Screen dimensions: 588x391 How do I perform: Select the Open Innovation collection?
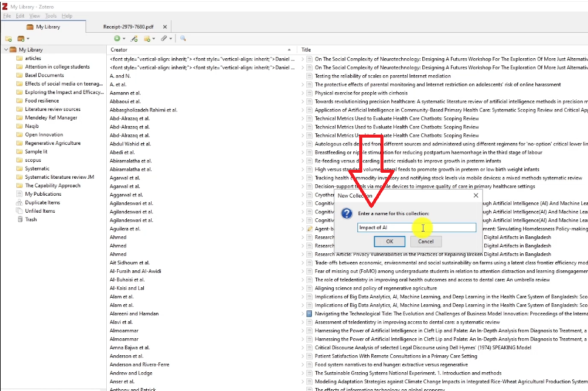44,135
